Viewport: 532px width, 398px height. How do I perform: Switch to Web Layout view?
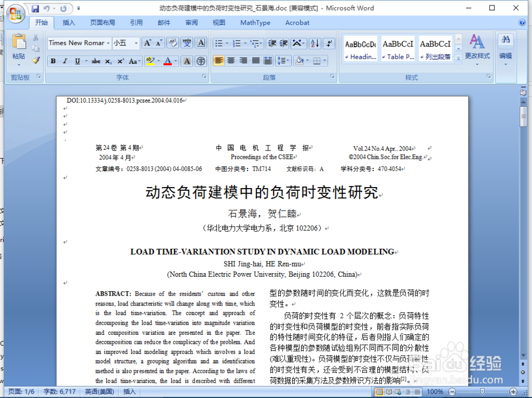point(398,392)
